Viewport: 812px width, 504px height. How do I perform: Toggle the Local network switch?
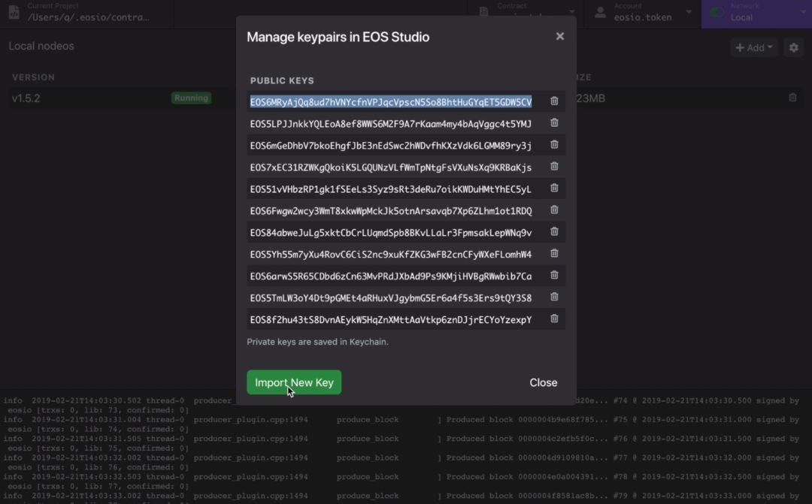pyautogui.click(x=717, y=12)
